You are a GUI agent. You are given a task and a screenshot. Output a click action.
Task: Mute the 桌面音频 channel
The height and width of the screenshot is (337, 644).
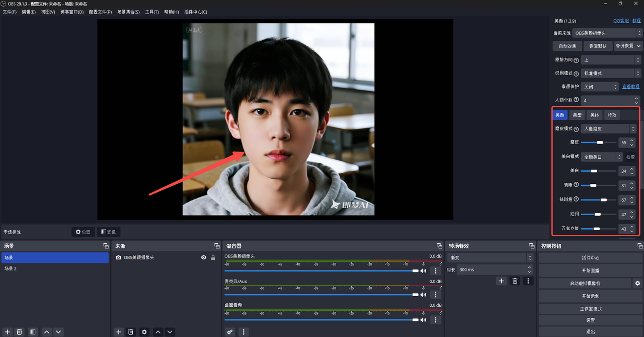(423, 319)
